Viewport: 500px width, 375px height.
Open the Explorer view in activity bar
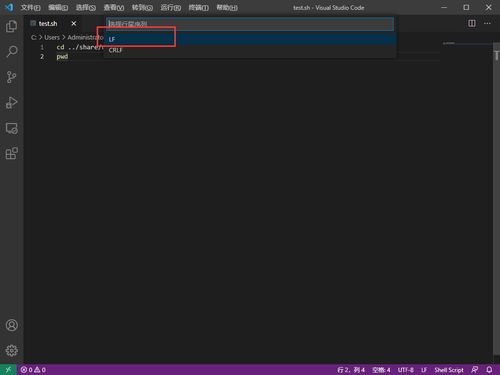[x=12, y=26]
